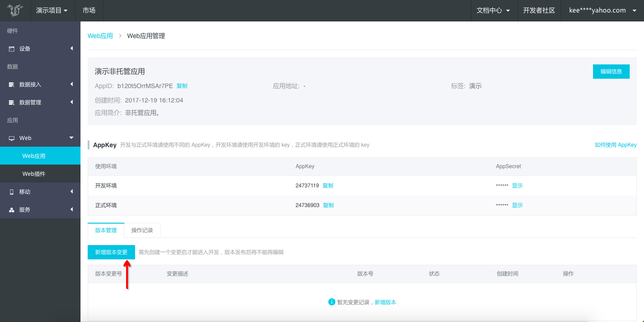The image size is (644, 322).
Task: Copy the 开发环境 AppKey 24737119
Action: pos(328,186)
